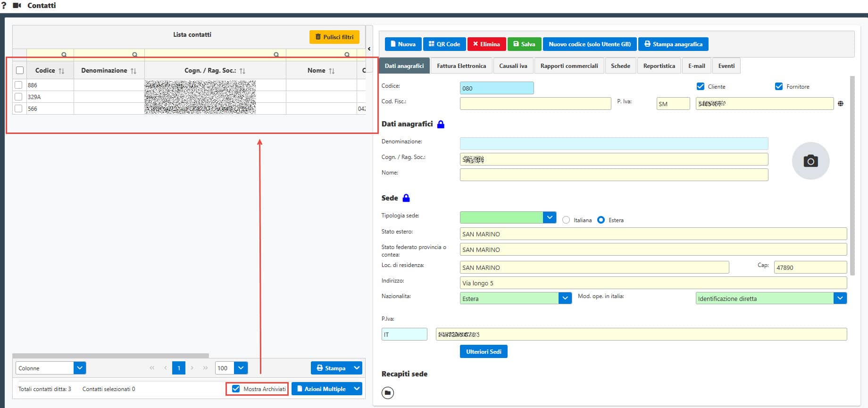
Task: Open the Nazionalita dropdown
Action: [565, 299]
